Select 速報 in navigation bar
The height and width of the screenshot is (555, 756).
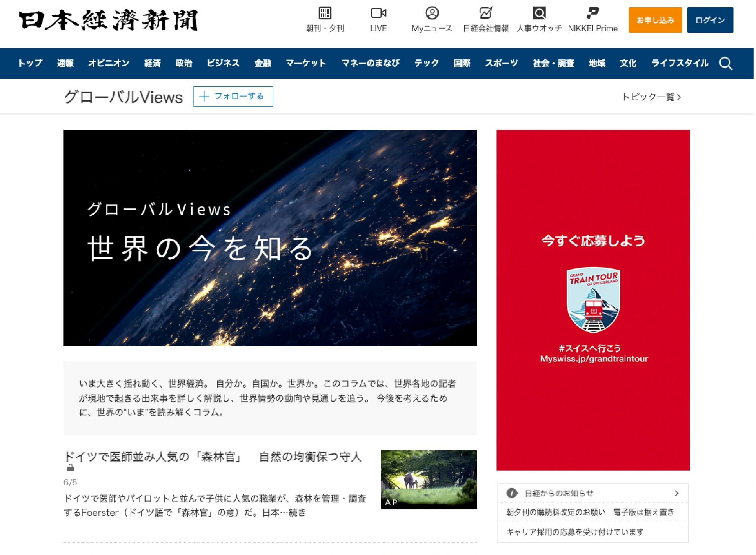65,63
